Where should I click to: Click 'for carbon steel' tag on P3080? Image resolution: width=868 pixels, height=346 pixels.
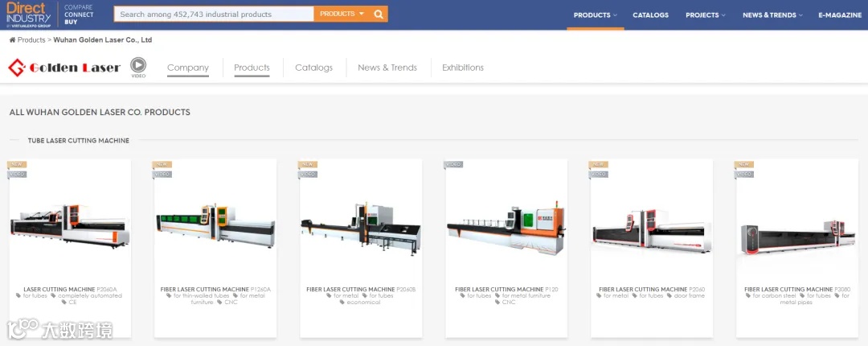(771, 296)
